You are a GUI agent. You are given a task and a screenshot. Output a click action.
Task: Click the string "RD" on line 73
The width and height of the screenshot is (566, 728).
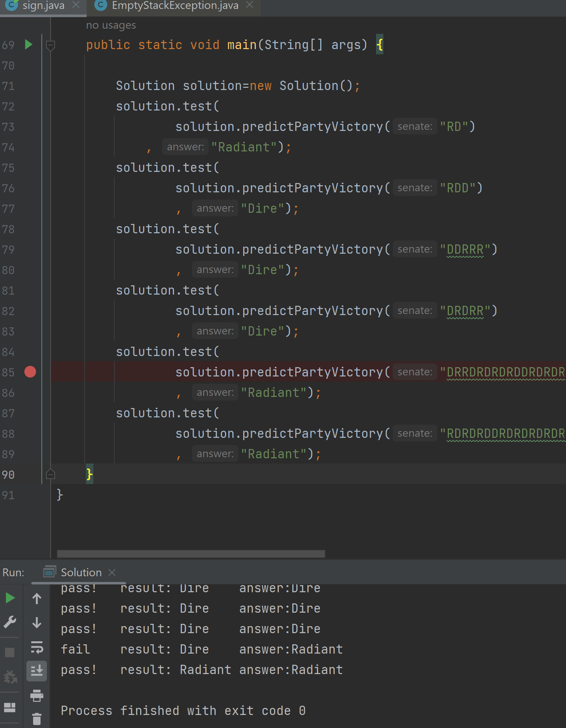(454, 126)
